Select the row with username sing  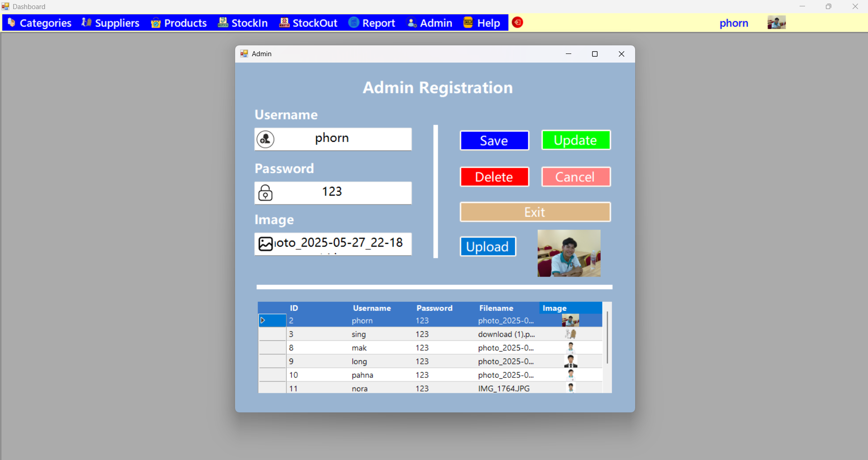pyautogui.click(x=430, y=334)
